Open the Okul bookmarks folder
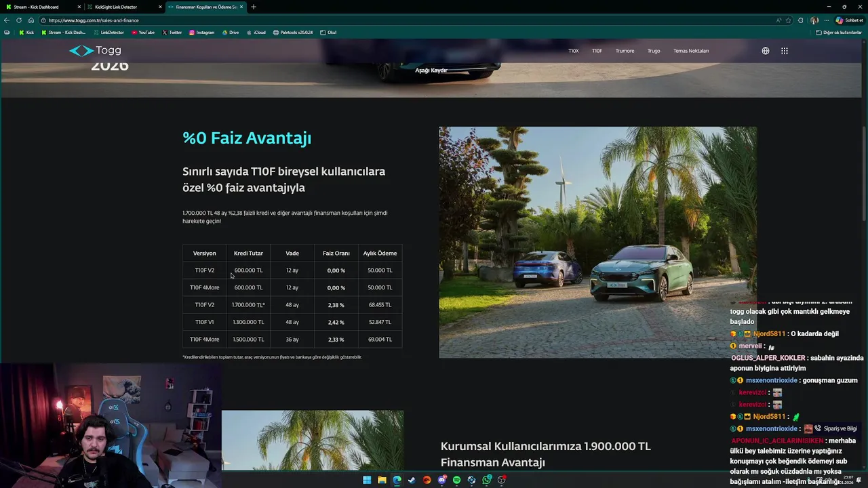This screenshot has height=488, width=868. click(328, 33)
